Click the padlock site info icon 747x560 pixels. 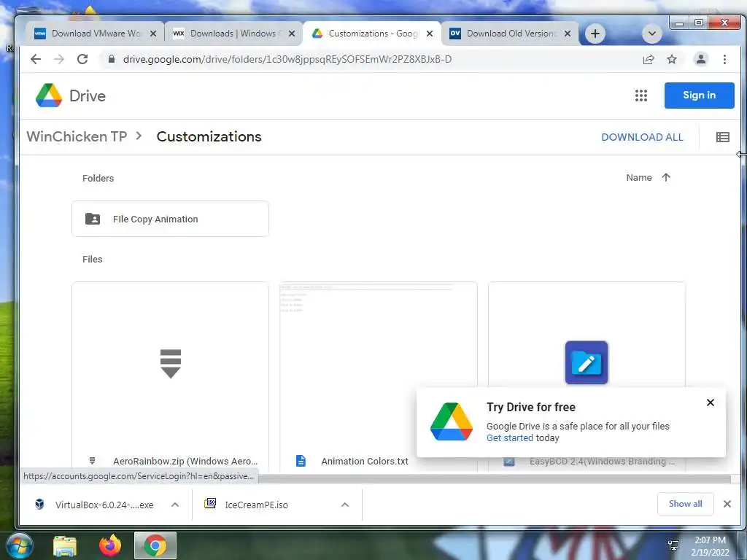click(112, 59)
